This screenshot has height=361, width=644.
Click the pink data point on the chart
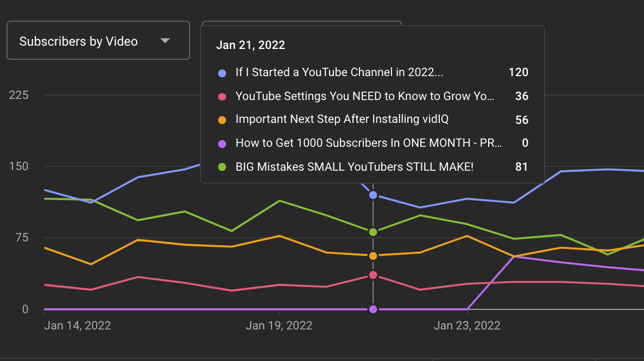373,275
